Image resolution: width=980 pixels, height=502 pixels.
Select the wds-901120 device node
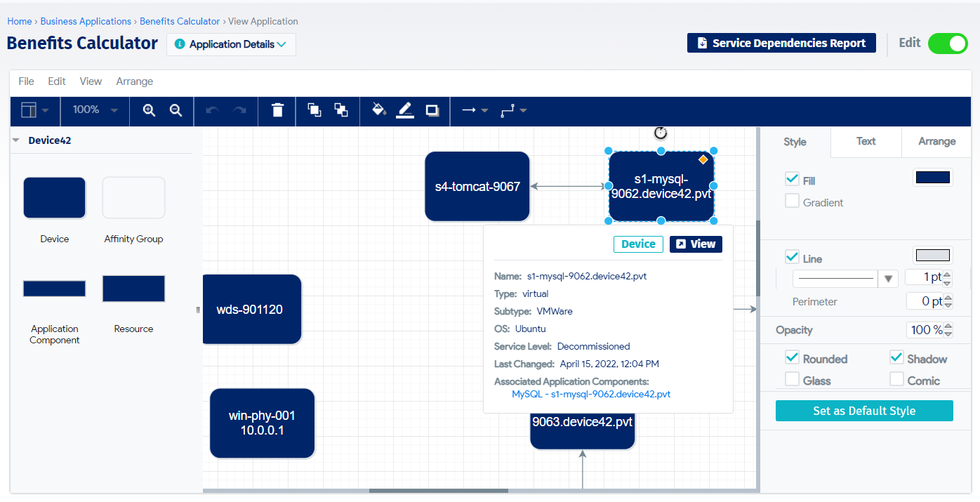click(x=251, y=310)
